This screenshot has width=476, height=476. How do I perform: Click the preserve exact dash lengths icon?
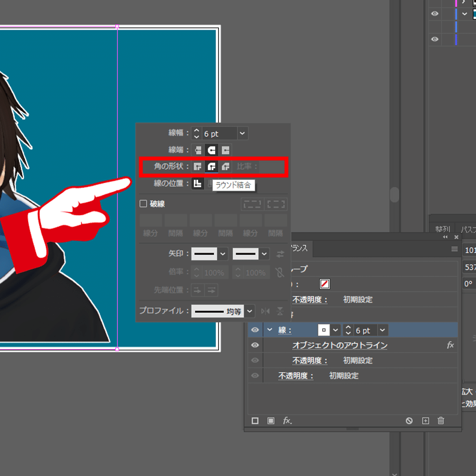tap(252, 204)
